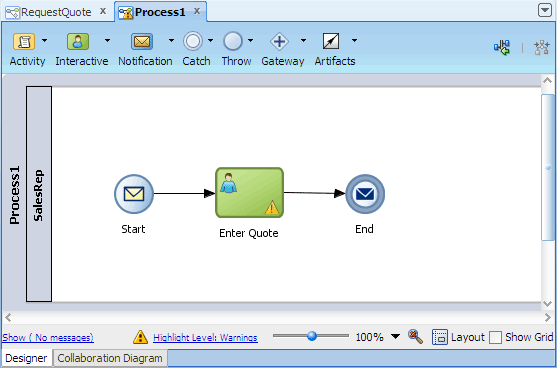Click the zoom slider handle

[x=312, y=336]
